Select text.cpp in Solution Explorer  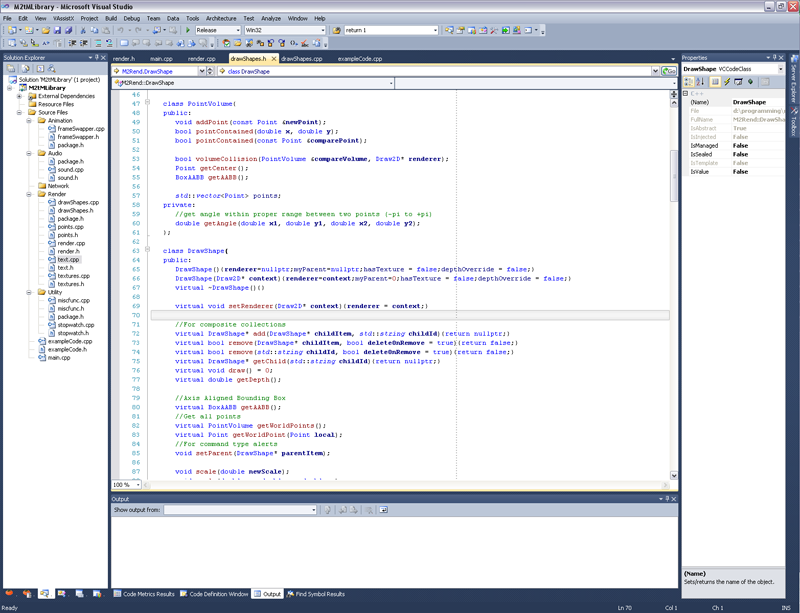(68, 259)
